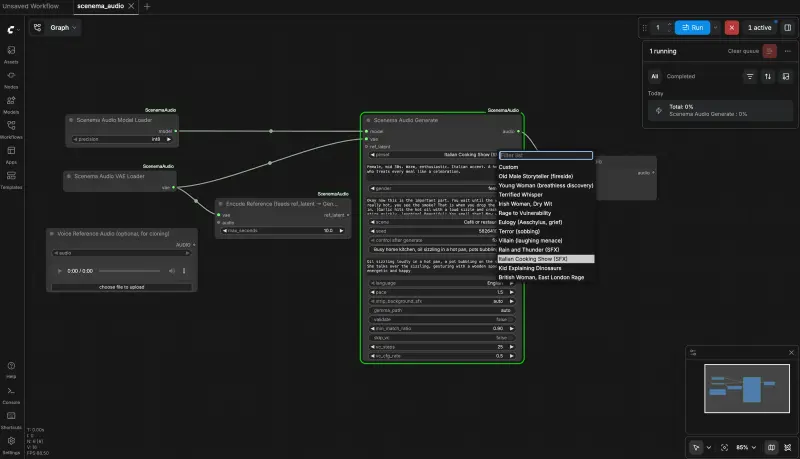Open audio player options menu
Image resolution: width=800 pixels, height=459 pixels.
click(184, 271)
